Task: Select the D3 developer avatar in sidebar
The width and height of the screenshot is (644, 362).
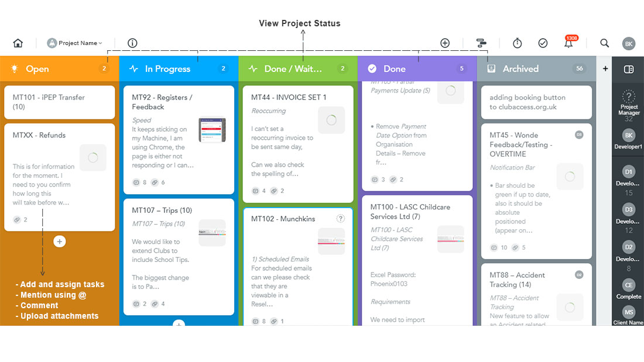Action: pos(628,210)
